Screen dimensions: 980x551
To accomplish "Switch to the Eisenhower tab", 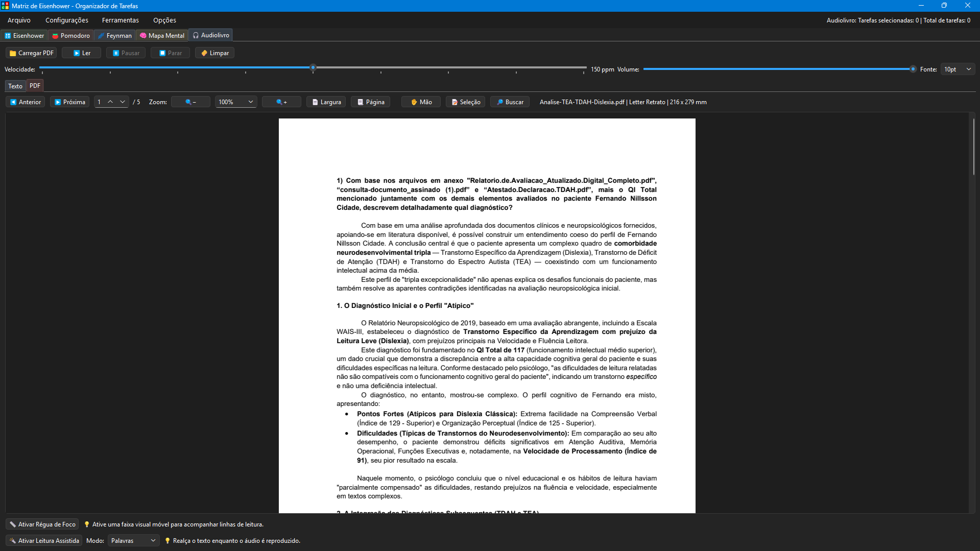I will 24,36.
